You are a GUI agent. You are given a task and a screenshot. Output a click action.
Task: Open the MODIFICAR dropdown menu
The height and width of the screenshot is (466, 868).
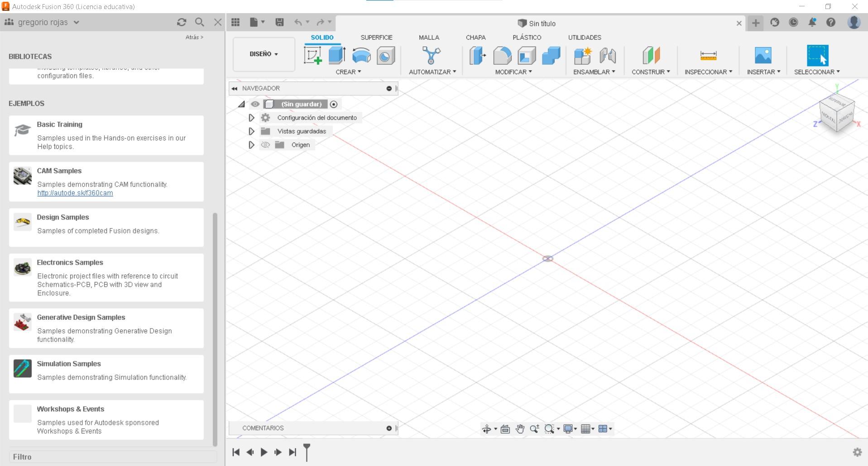pos(513,72)
